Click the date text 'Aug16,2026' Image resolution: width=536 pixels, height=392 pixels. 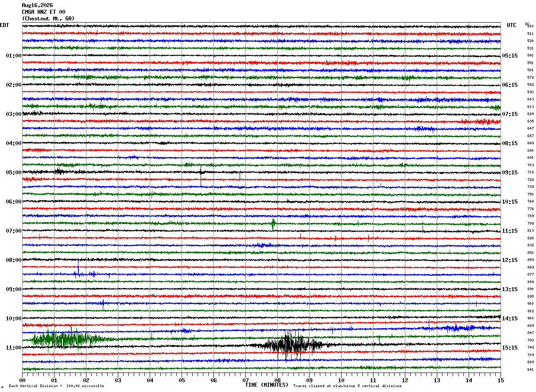pos(37,5)
